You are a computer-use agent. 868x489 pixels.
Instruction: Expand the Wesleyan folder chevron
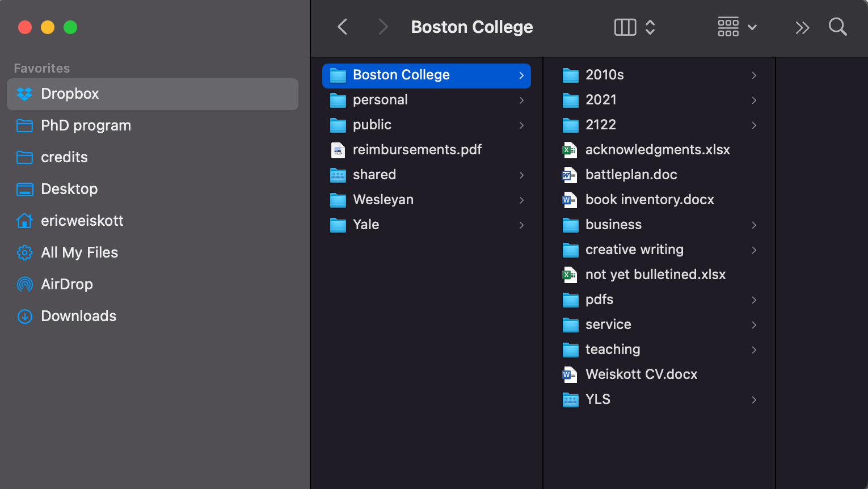(x=521, y=200)
